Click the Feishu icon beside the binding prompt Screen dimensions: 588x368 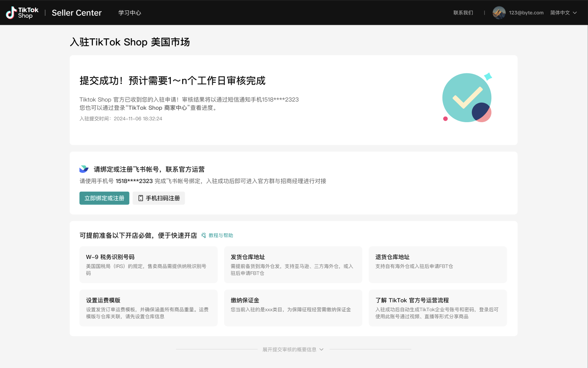point(84,169)
